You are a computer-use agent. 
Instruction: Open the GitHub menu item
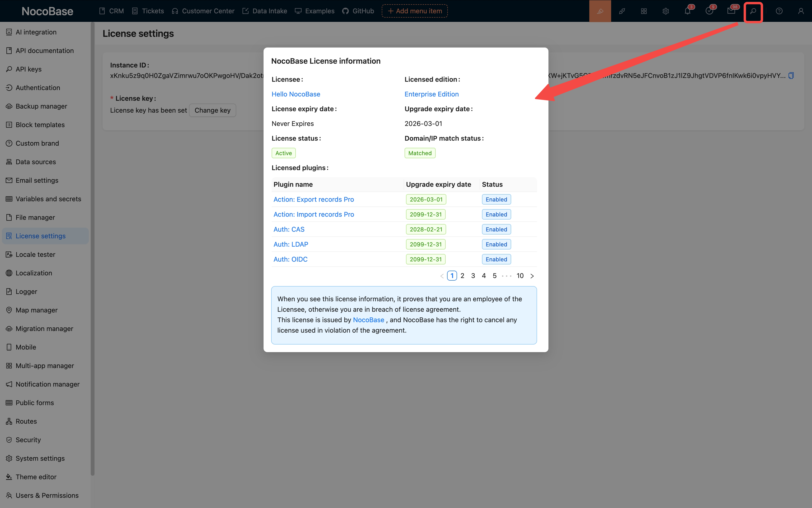pyautogui.click(x=358, y=11)
